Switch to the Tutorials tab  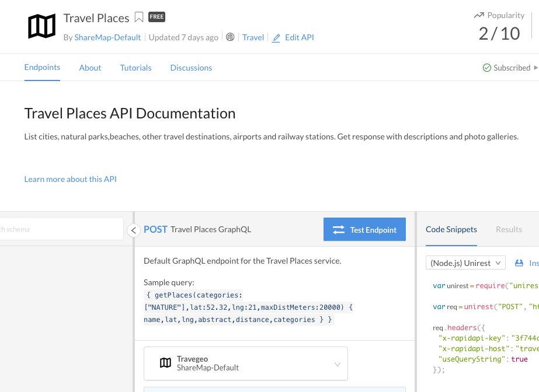136,68
